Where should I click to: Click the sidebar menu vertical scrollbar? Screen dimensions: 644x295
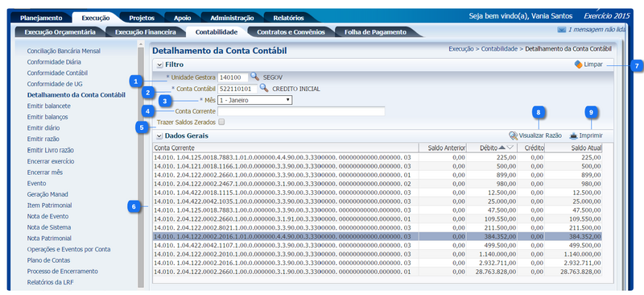[141, 167]
